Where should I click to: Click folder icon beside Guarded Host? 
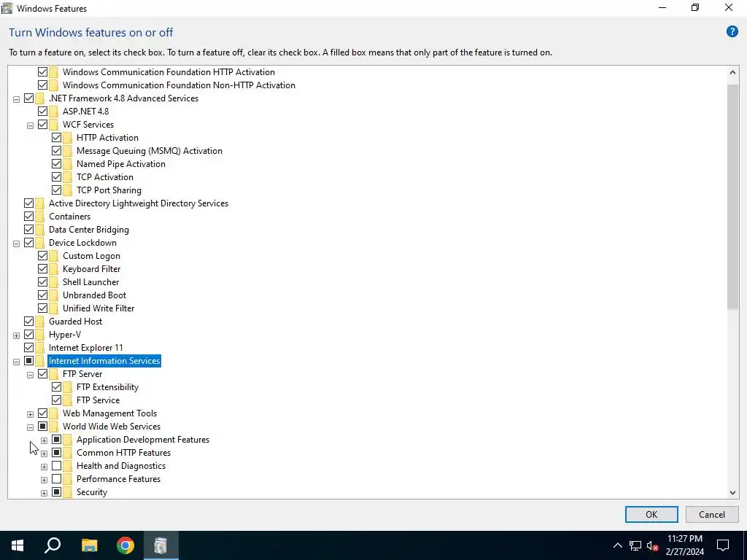[39, 322]
